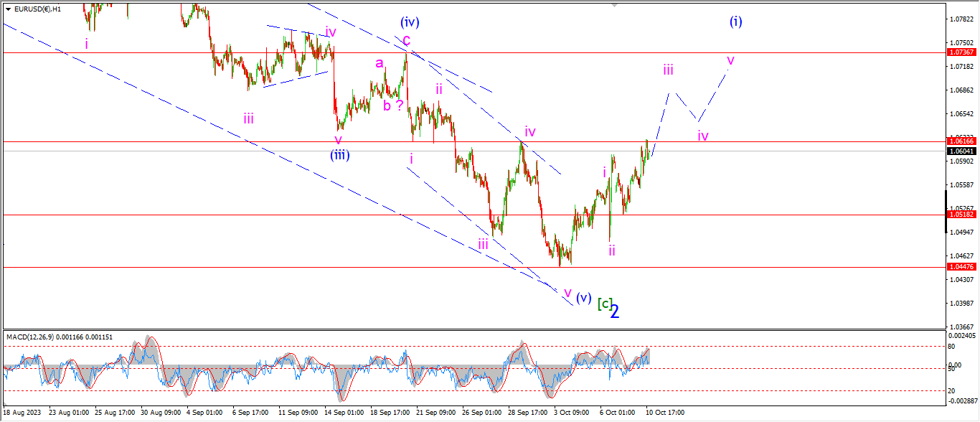Select the red 1.04476 price level tag
Viewport: 980px width, 422px height.
pyautogui.click(x=961, y=266)
